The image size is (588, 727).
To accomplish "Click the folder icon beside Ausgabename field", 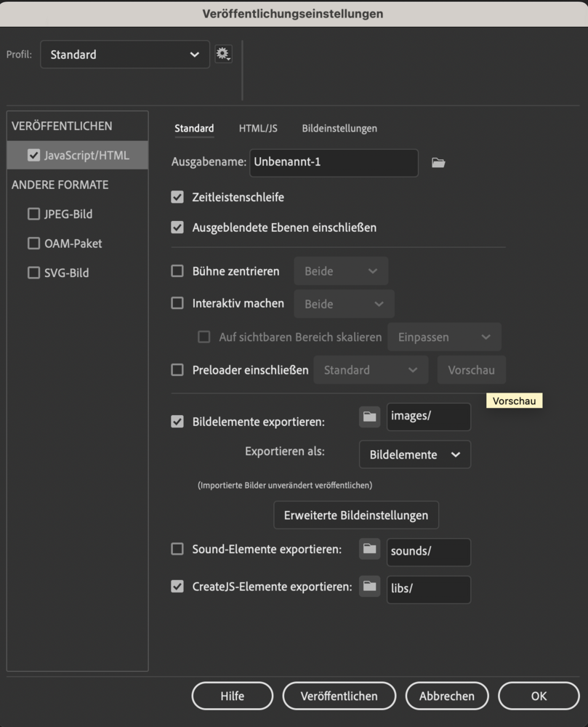I will pos(438,163).
